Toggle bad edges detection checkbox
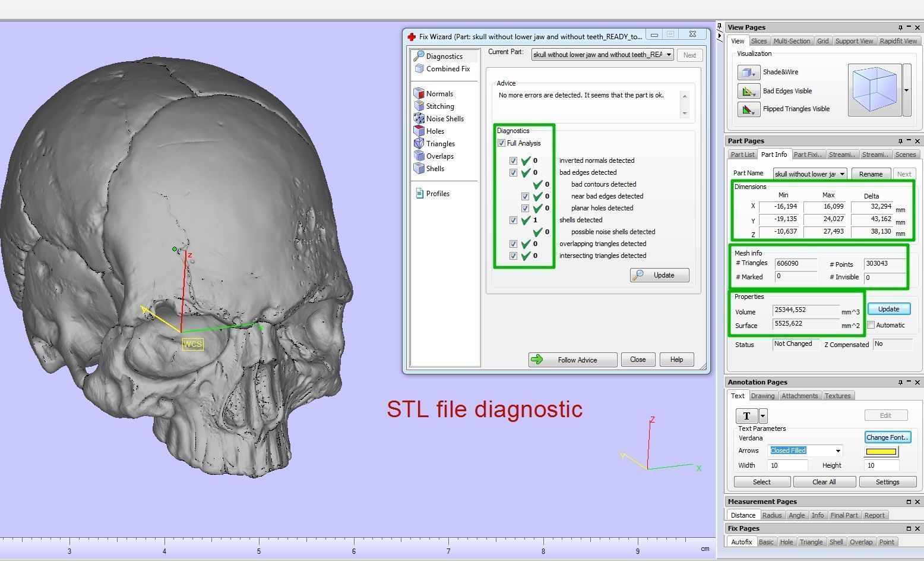The width and height of the screenshot is (924, 561). [513, 172]
